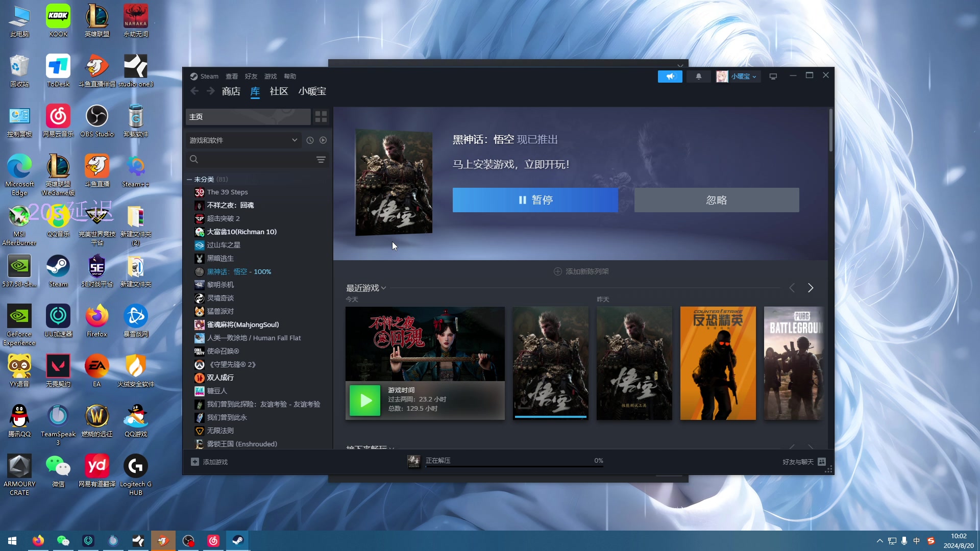This screenshot has width=980, height=551.
Task: Click collapse chevron on window behind Steam
Action: tap(680, 65)
